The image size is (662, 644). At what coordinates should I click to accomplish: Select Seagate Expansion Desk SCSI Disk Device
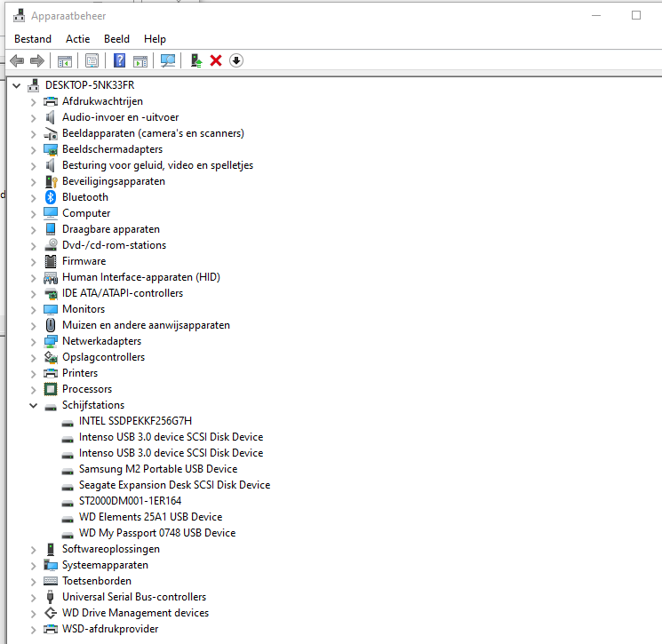174,485
